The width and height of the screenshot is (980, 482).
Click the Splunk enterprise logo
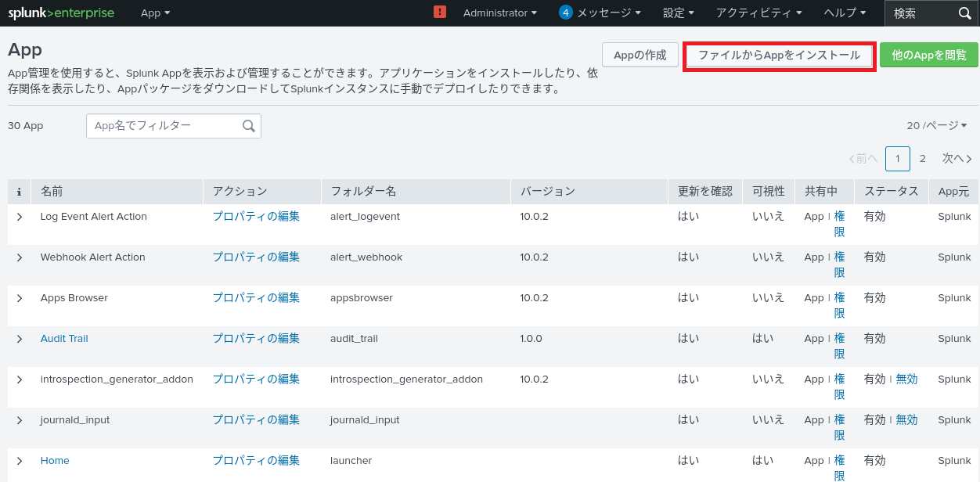[x=61, y=13]
